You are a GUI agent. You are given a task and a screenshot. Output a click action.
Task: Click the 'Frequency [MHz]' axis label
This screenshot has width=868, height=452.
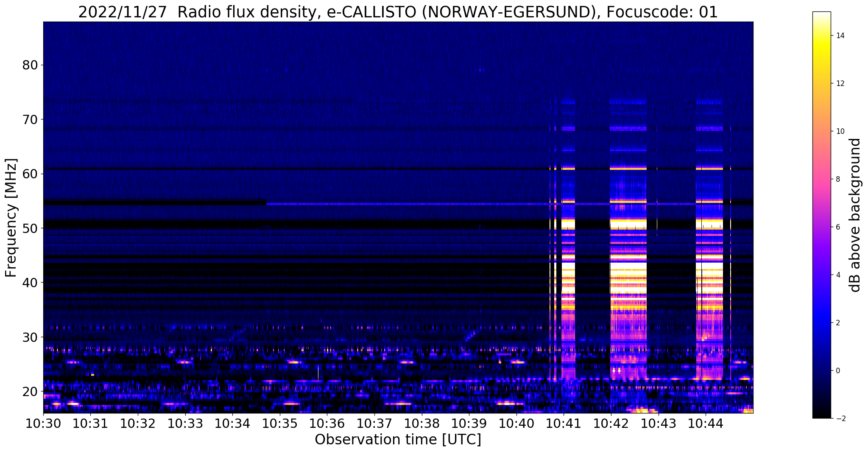click(x=11, y=218)
